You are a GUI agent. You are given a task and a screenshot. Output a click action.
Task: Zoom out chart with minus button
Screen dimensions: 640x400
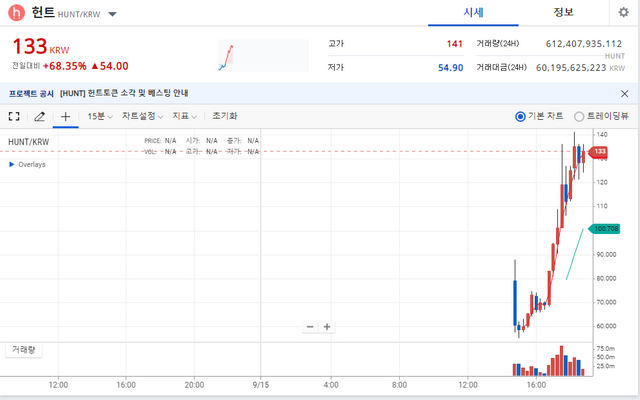click(310, 327)
